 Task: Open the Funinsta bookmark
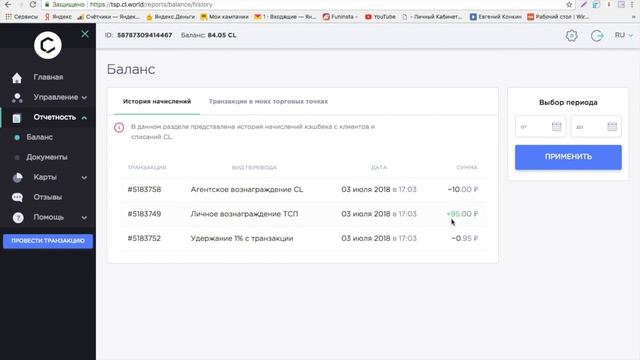(340, 17)
